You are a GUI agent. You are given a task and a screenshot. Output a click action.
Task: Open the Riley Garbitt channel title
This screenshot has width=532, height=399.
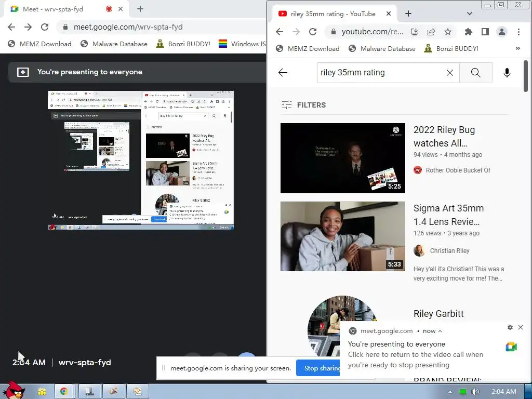click(438, 313)
